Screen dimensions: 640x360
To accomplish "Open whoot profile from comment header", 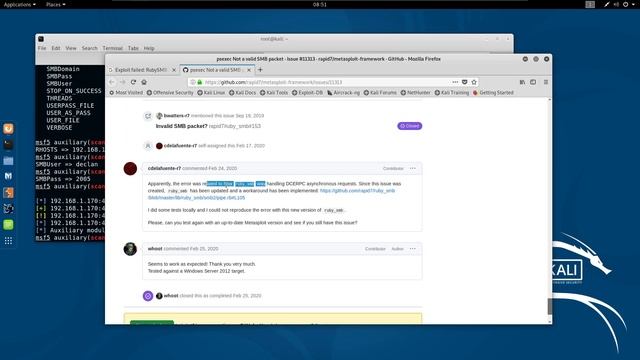I will pos(155,249).
